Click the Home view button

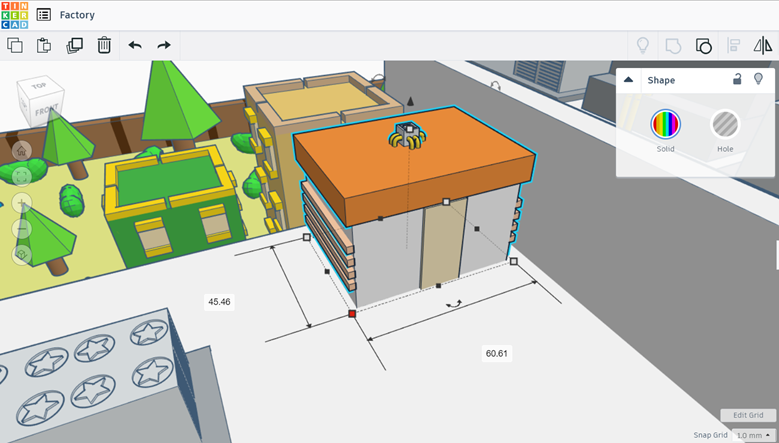[21, 151]
